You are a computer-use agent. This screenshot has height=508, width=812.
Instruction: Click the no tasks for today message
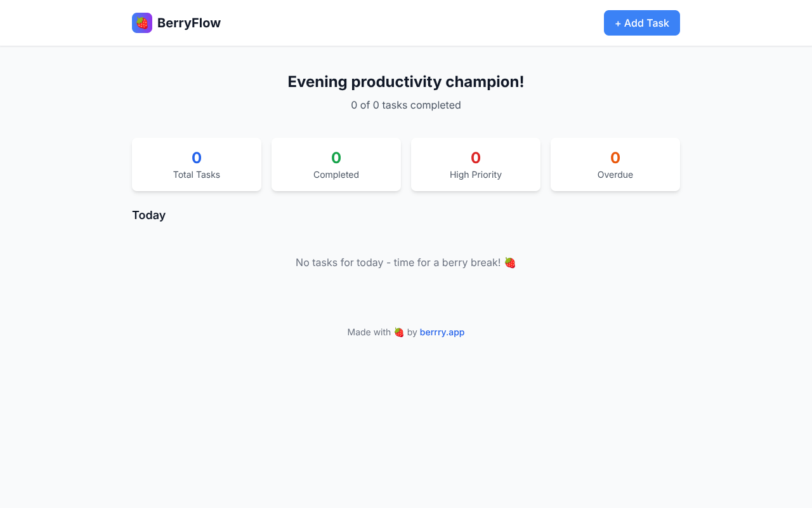[400, 262]
